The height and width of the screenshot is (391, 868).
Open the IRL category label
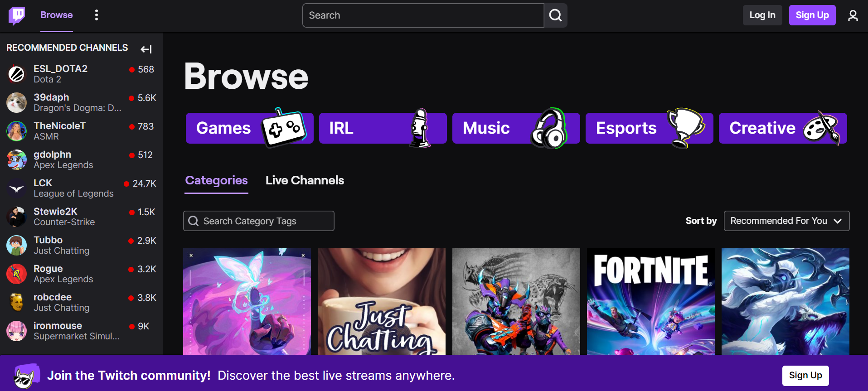click(x=341, y=128)
